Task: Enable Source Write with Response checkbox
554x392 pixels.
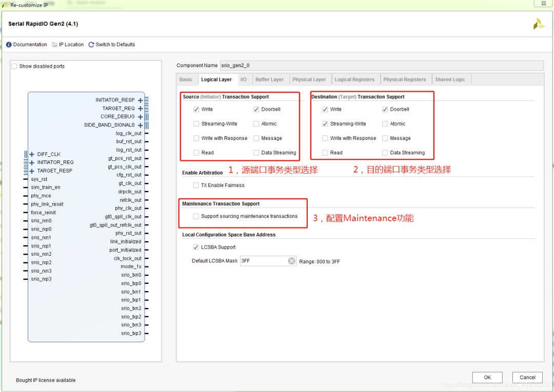Action: (x=196, y=138)
